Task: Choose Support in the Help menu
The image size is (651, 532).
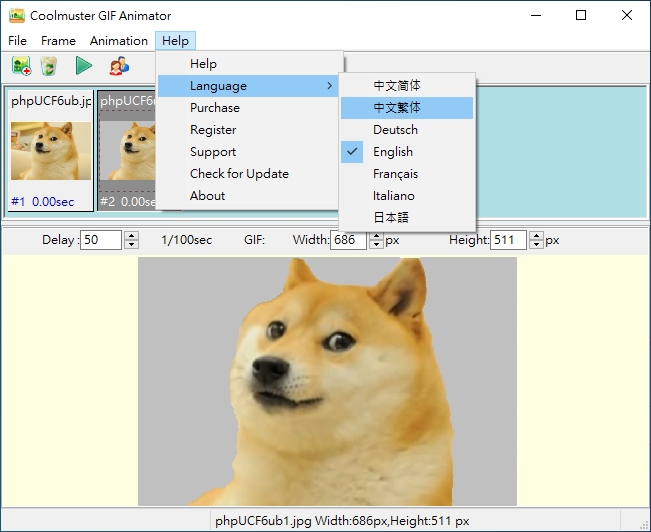Action: pyautogui.click(x=247, y=152)
